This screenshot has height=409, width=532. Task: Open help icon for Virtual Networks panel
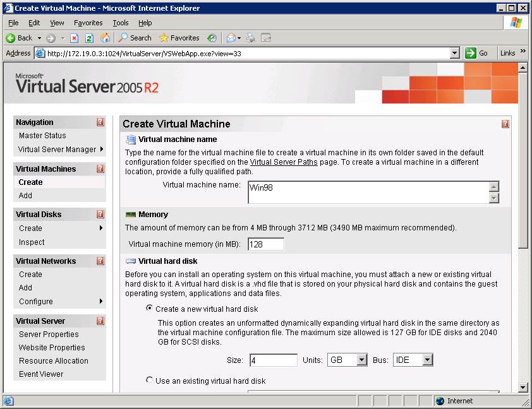(x=100, y=261)
